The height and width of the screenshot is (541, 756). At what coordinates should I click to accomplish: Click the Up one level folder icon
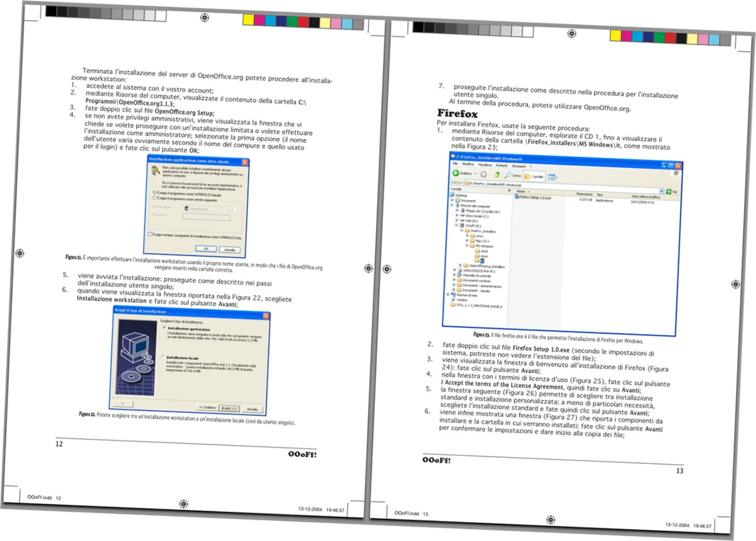coord(497,175)
